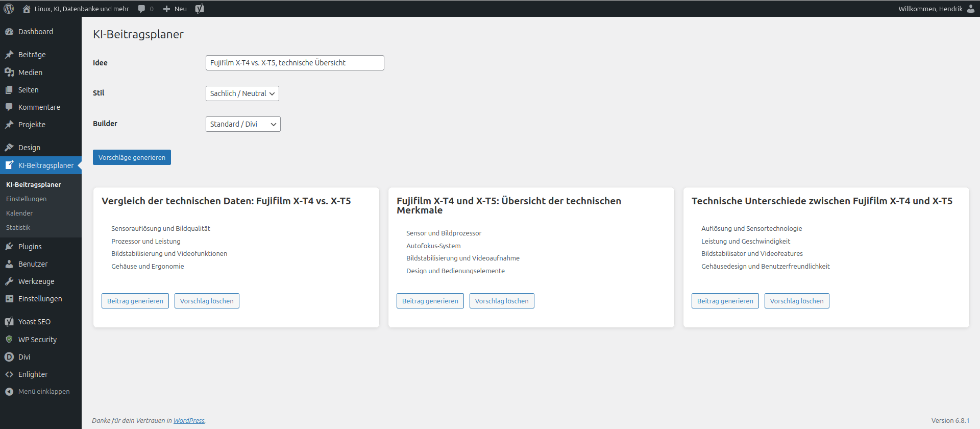
Task: Open the Yoast icon in the admin bar
Action: (200, 9)
